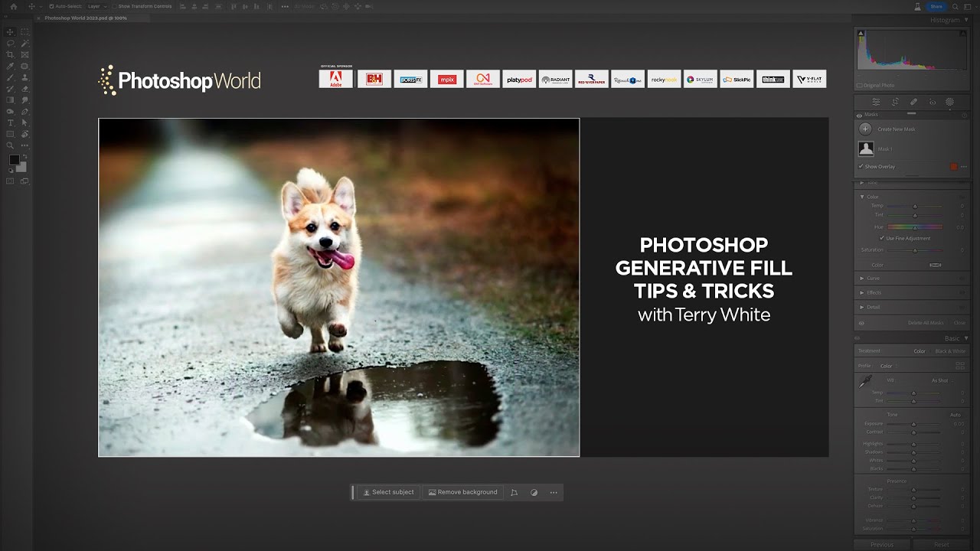Image resolution: width=980 pixels, height=551 pixels.
Task: Click Remove background button
Action: tap(463, 492)
